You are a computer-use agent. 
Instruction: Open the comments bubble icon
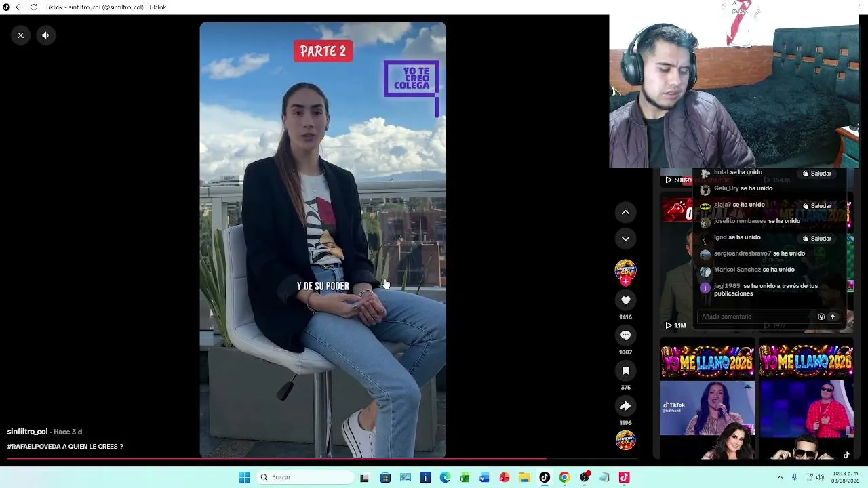(625, 335)
